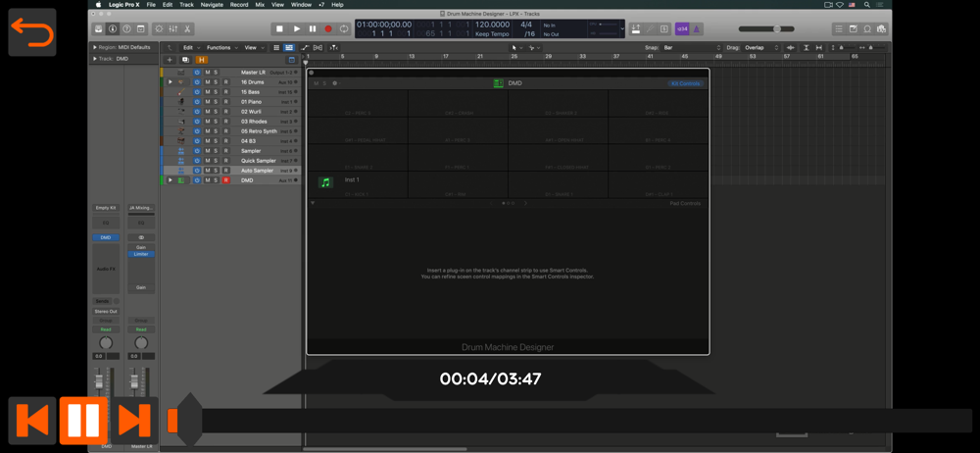Open the Mixer faders icon
The image size is (980, 453).
click(173, 28)
